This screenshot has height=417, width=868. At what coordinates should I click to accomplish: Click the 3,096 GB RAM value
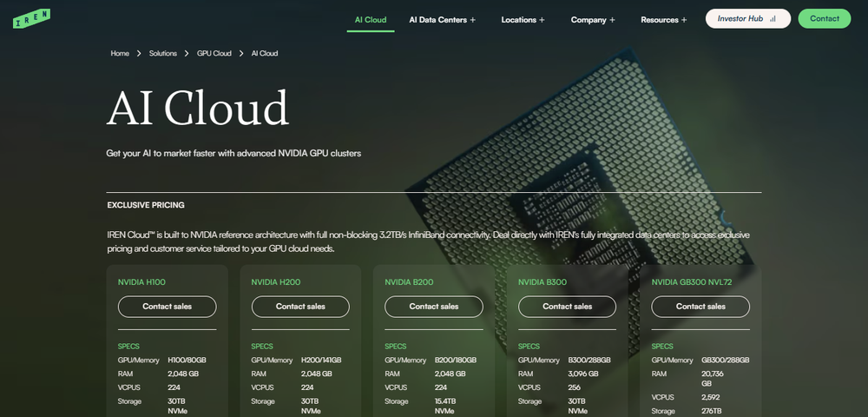583,374
